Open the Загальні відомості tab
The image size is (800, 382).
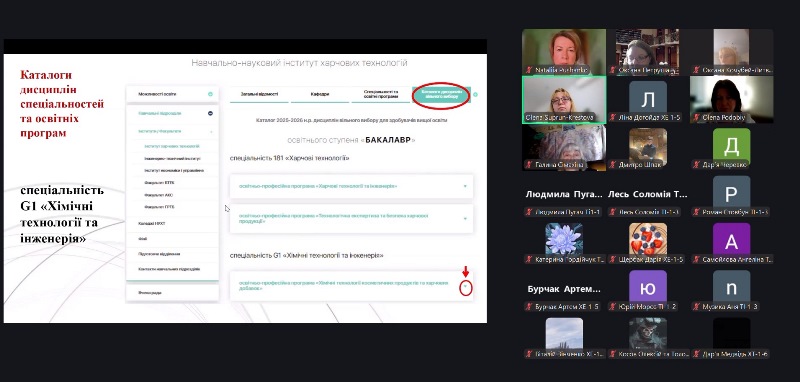[259, 94]
